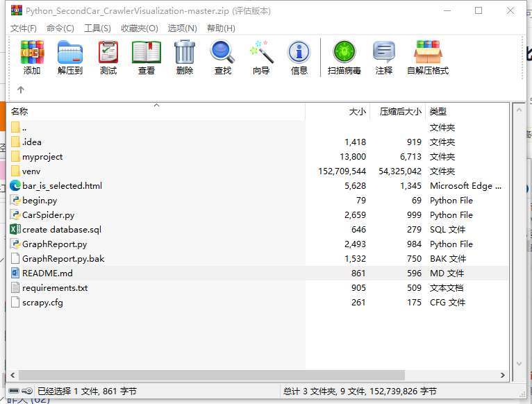532x404 pixels.
Task: Select the myproject folder icon
Action: 15,156
